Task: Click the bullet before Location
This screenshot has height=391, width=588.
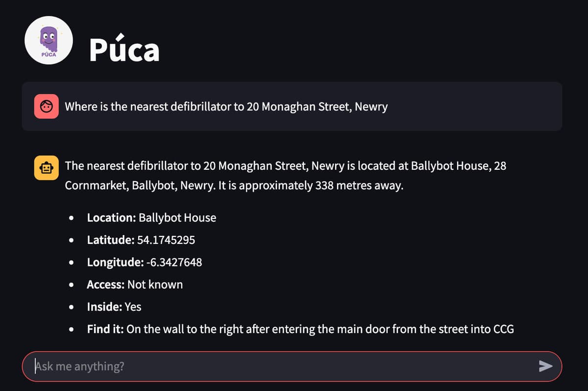Action: (x=73, y=218)
